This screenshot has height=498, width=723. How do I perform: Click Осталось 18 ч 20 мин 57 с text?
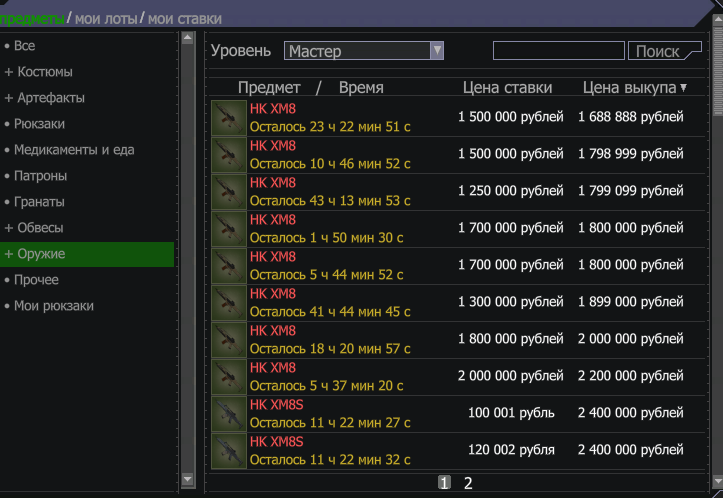tap(330, 349)
